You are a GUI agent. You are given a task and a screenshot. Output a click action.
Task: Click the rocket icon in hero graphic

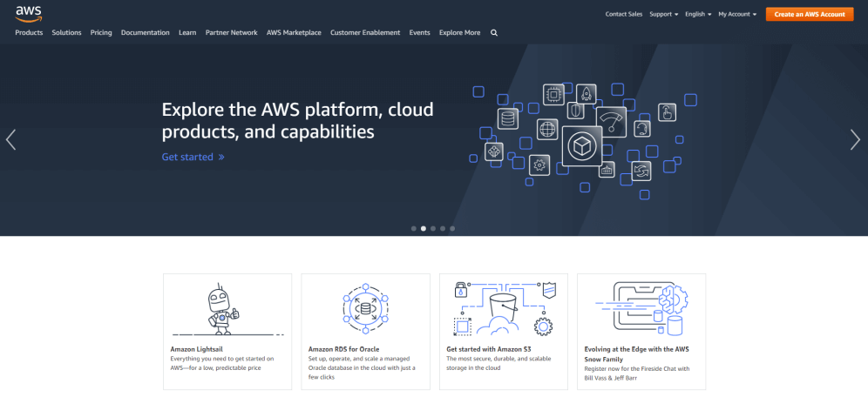pyautogui.click(x=587, y=94)
